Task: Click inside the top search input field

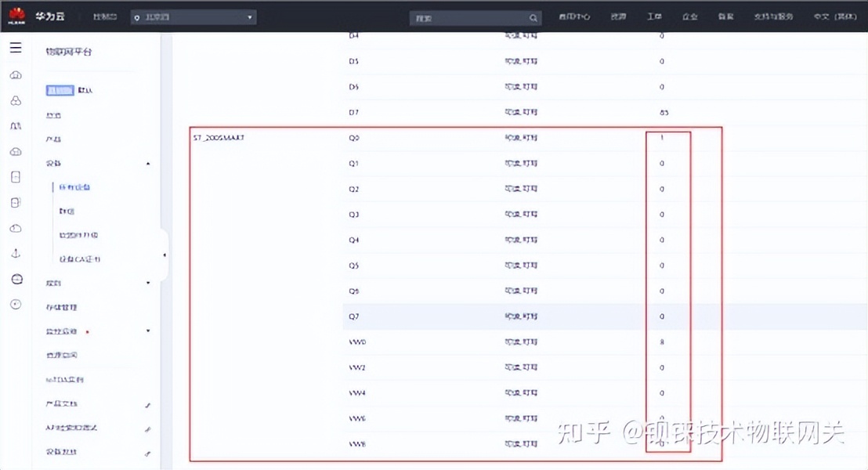Action: (x=462, y=17)
